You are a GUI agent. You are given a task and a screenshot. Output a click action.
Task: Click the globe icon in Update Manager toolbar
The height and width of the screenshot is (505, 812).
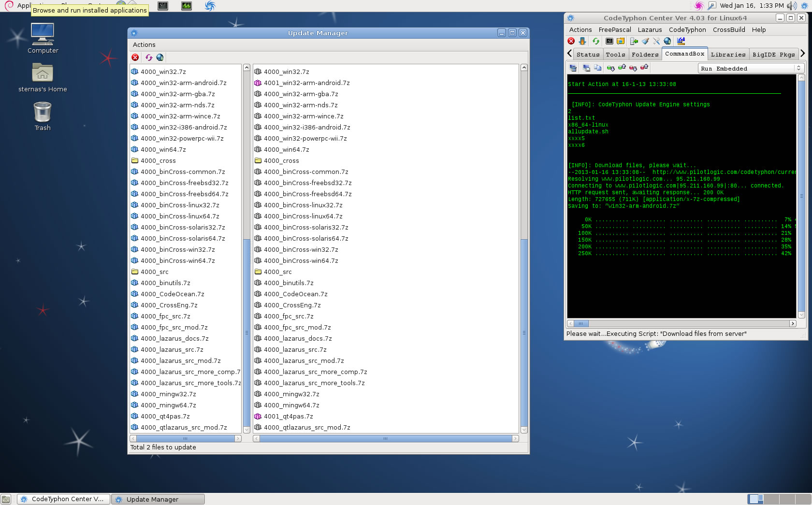(160, 58)
